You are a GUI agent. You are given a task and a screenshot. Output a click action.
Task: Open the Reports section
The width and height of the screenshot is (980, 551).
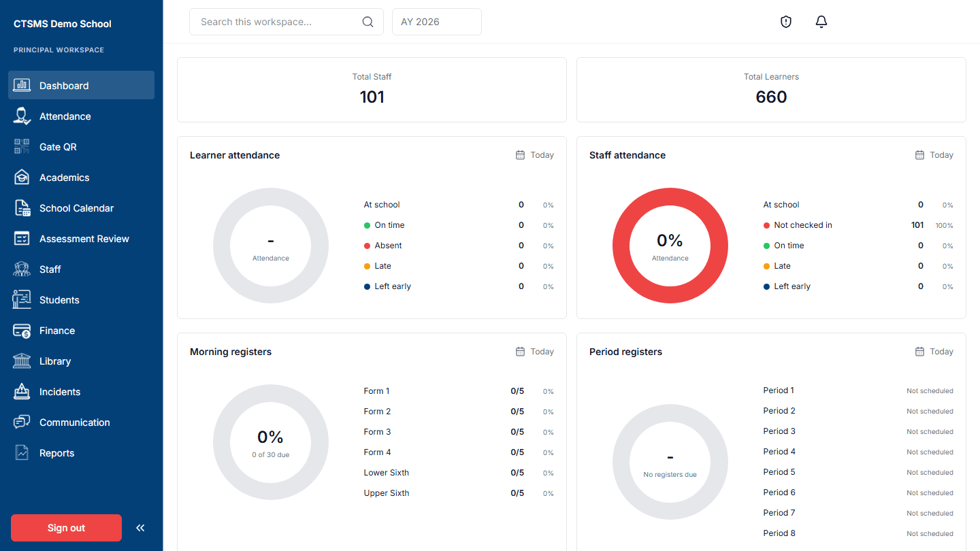(x=82, y=453)
